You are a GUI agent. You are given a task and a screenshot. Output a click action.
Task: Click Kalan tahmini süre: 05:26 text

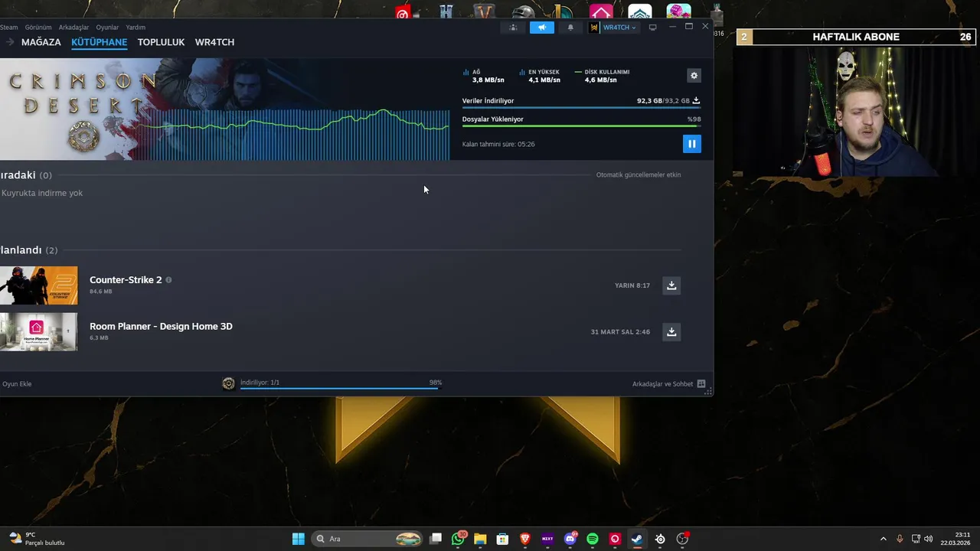click(498, 145)
